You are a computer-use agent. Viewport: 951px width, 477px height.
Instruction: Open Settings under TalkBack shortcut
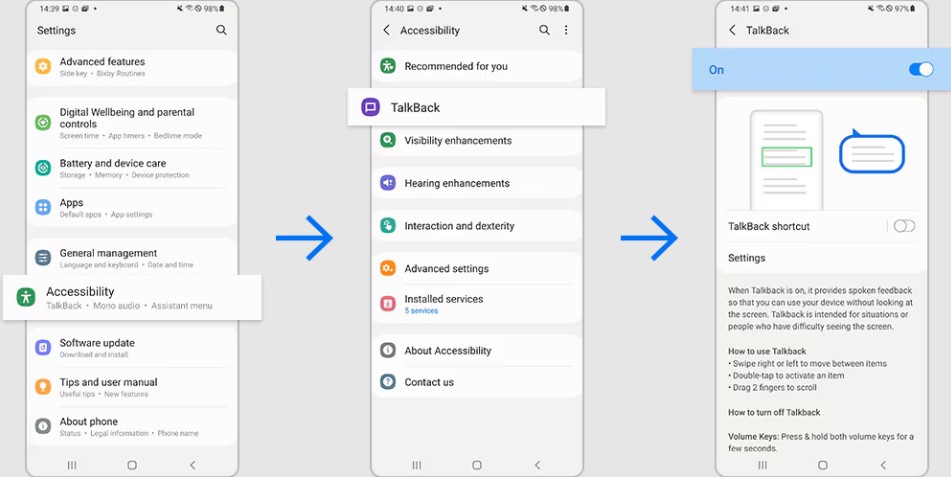coord(821,258)
